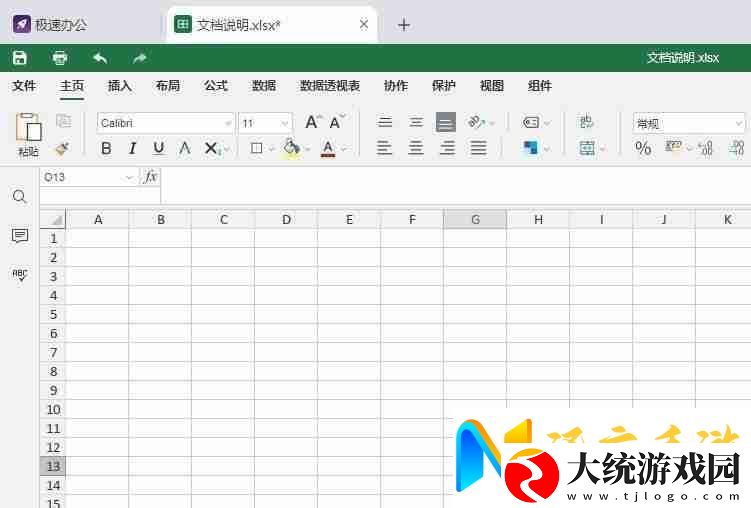Switch to the 保护 tab
This screenshot has width=751, height=508.
coord(444,86)
